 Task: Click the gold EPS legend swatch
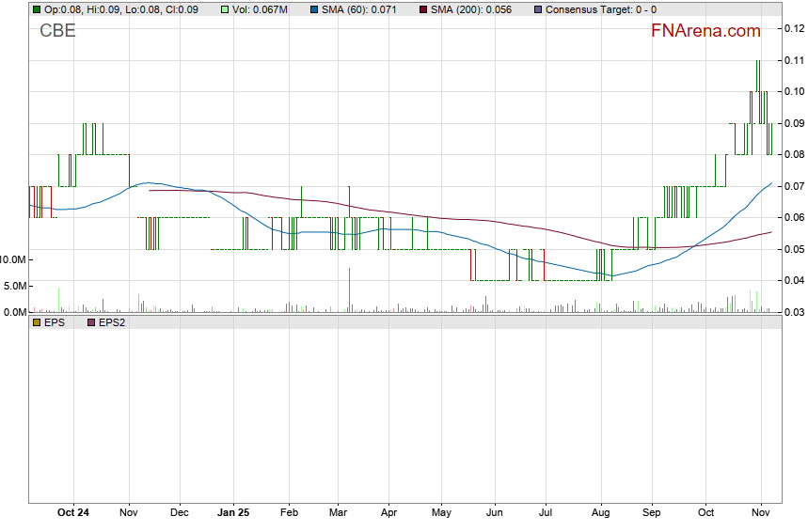coord(37,322)
